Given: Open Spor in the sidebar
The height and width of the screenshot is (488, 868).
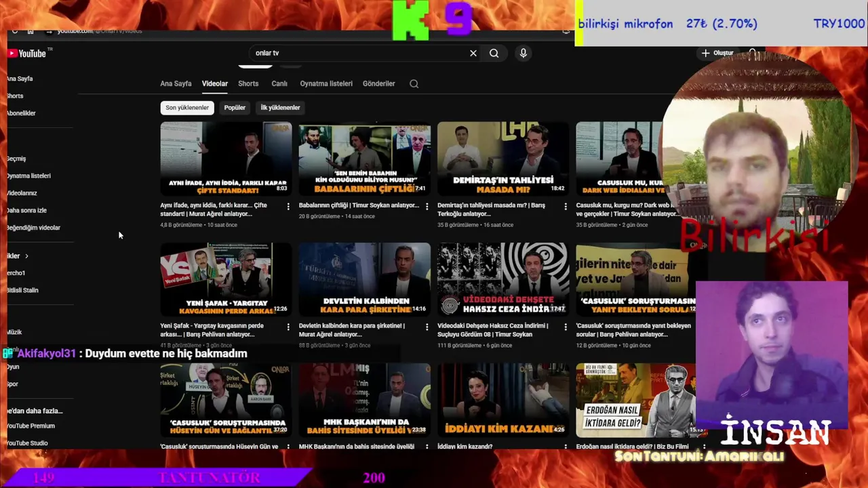Looking at the screenshot, I should coord(12,384).
